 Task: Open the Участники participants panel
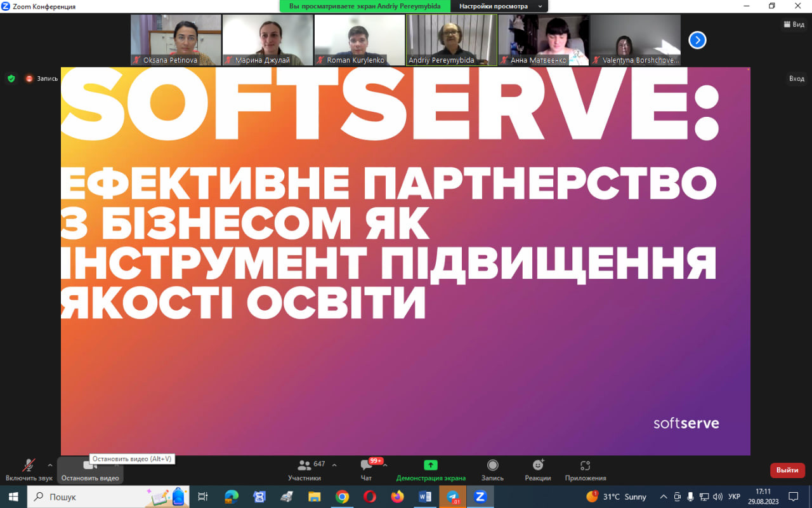[304, 470]
